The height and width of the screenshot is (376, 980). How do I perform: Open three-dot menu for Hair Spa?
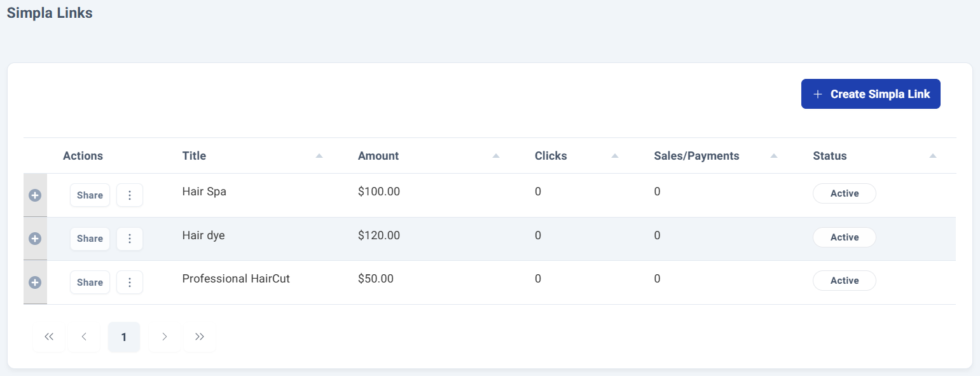(130, 195)
